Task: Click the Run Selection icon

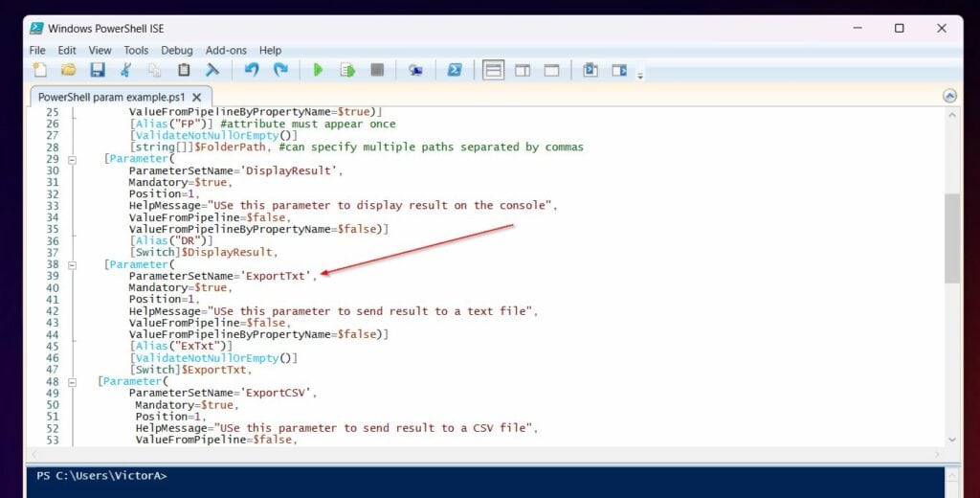Action: 347,70
